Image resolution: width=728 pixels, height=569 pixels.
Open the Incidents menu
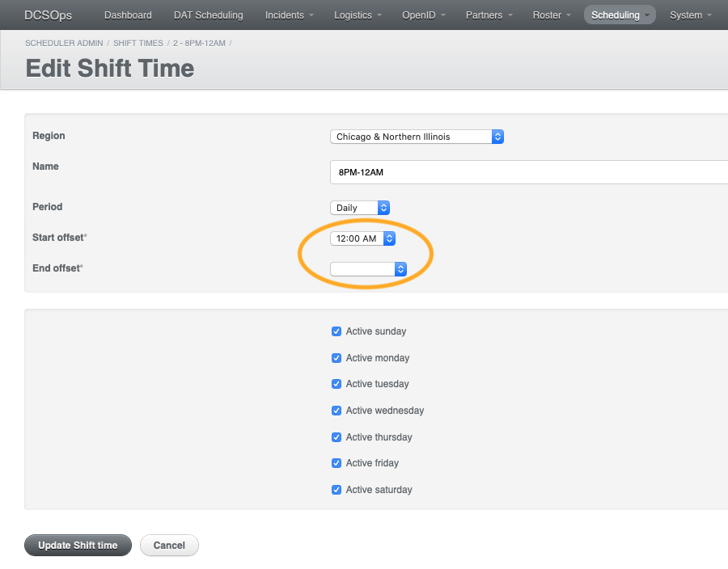(289, 15)
